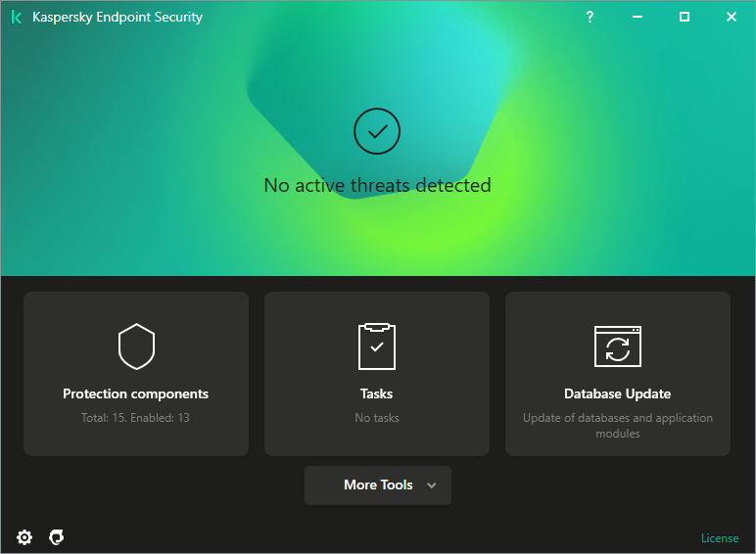The image size is (756, 554).
Task: Click the circled checkmark status icon
Action: 377,131
